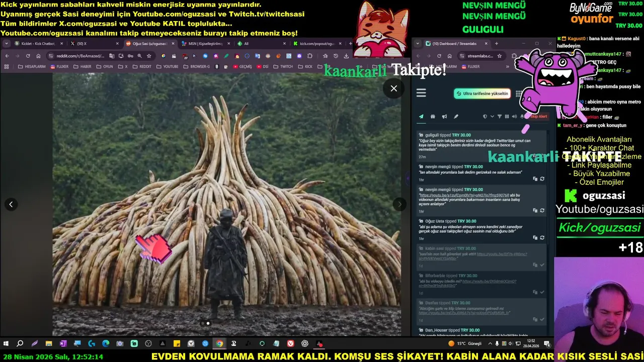
Task: Click the shield icon in the Streamlabs events toolbar
Action: pyautogui.click(x=485, y=117)
